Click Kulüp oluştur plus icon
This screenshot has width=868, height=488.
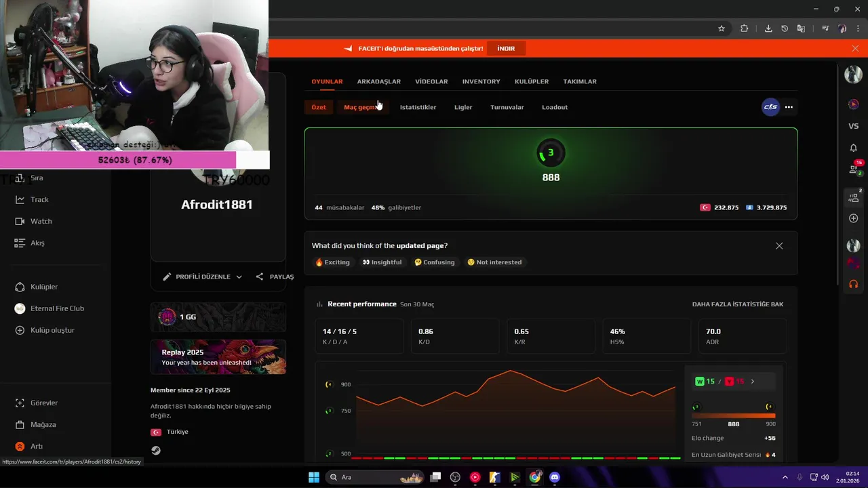(20, 330)
